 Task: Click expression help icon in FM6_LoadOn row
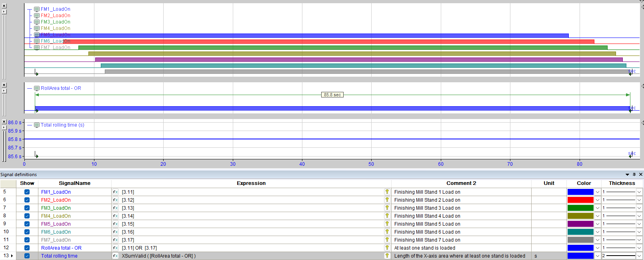click(387, 232)
